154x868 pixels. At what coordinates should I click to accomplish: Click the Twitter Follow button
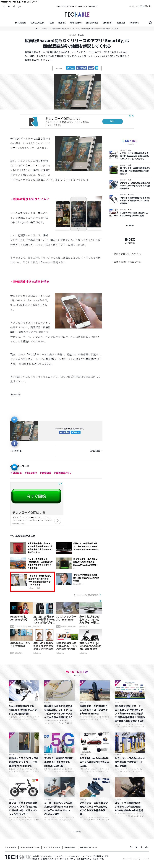coord(76,432)
